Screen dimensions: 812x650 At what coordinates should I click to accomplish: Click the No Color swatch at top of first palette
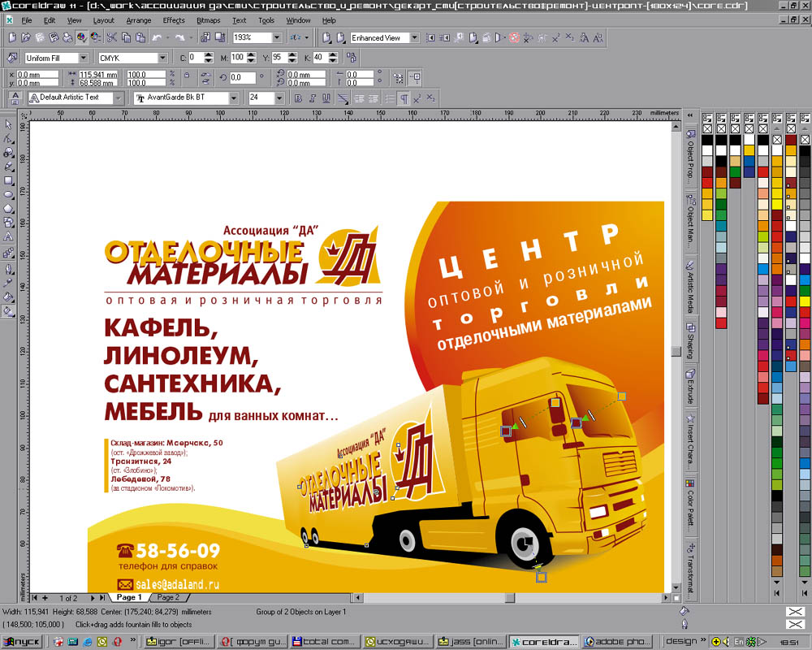click(707, 128)
